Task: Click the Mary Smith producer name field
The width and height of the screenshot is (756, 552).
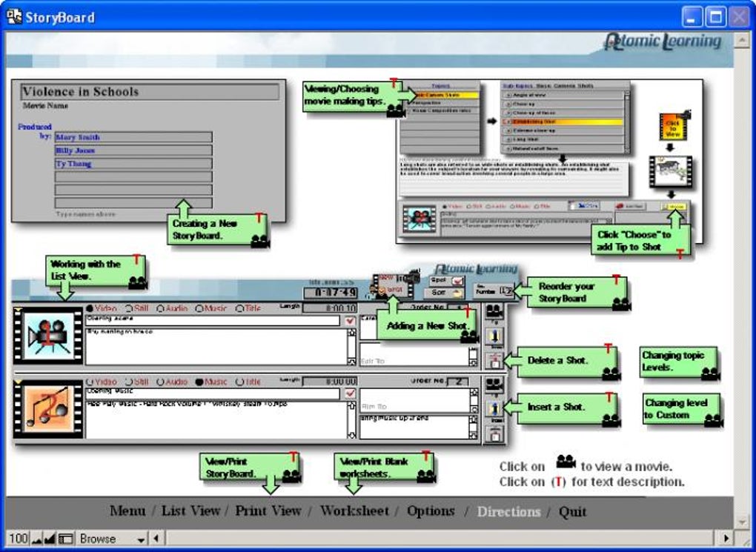Action: [133, 137]
